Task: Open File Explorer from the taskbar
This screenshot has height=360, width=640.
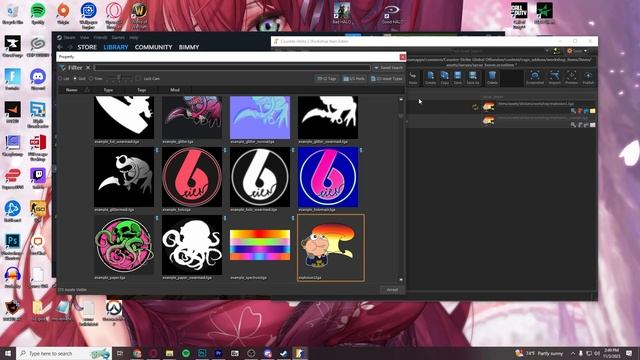Action: click(x=169, y=353)
